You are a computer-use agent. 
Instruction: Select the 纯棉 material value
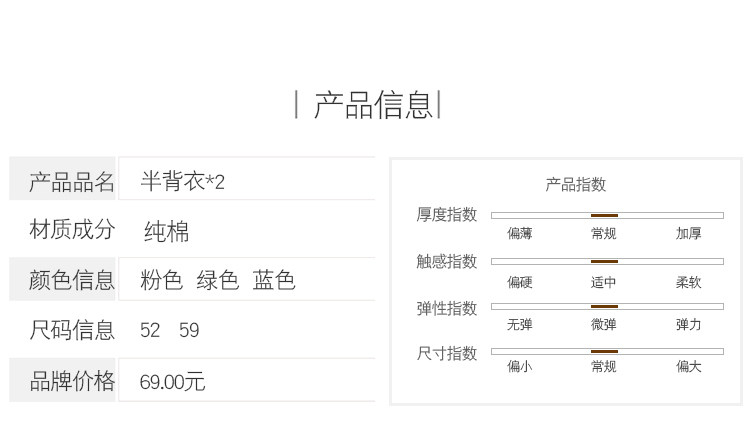pos(166,232)
